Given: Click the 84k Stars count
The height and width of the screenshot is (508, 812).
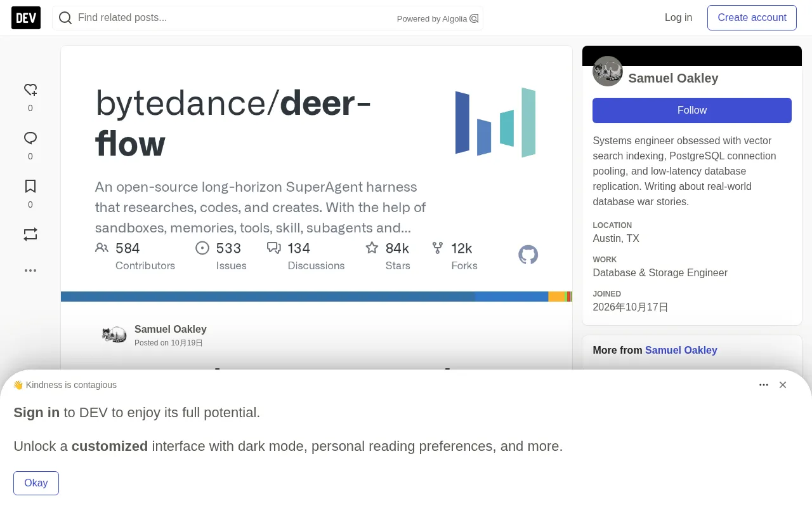Looking at the screenshot, I should pyautogui.click(x=397, y=248).
